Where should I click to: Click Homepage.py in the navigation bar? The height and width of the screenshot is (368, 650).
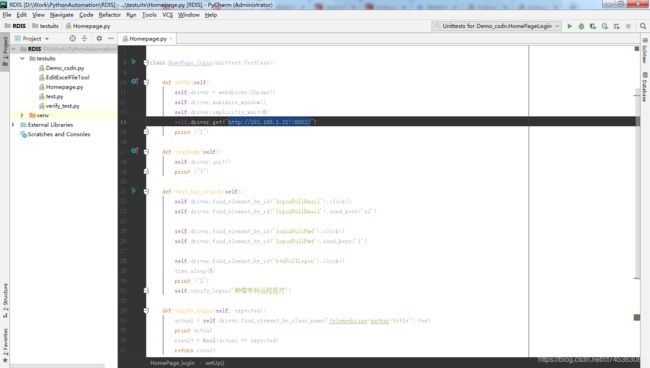point(88,26)
